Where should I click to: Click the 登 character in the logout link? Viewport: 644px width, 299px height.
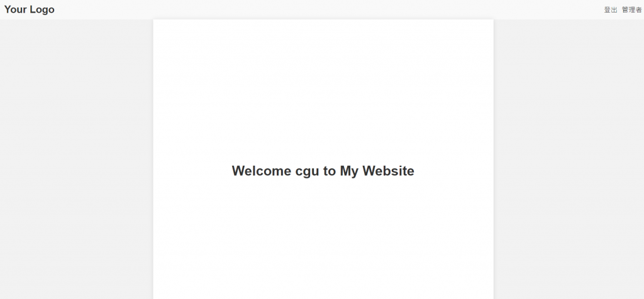[x=607, y=10]
